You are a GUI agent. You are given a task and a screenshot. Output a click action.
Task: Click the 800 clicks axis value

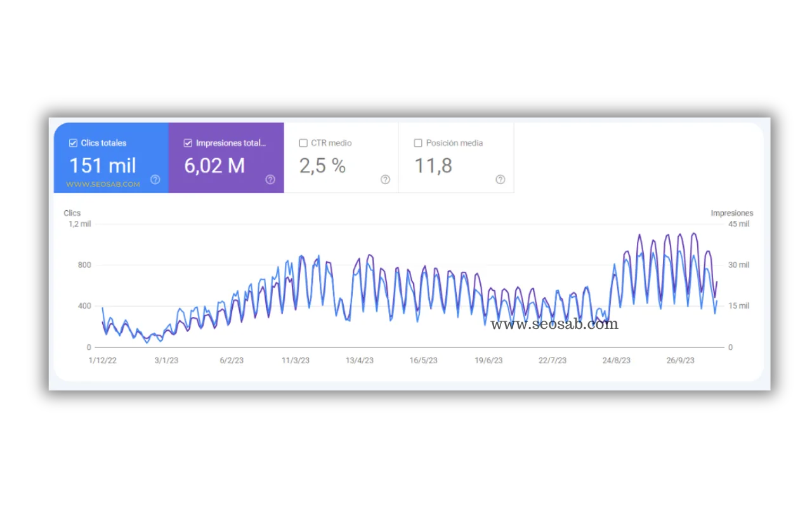[84, 265]
